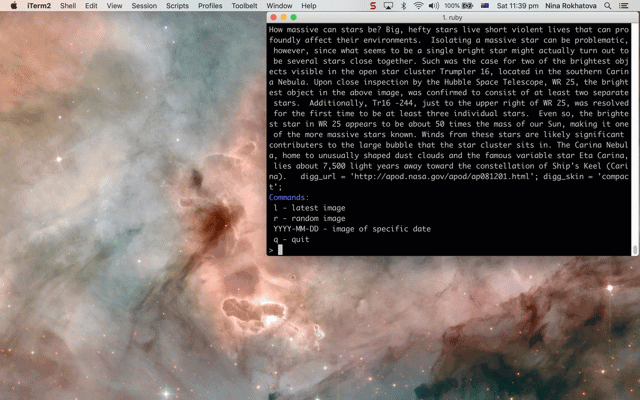Click 'YYYY-MM-DD - image of specific date' line
Image resolution: width=640 pixels, height=400 pixels.
pyautogui.click(x=352, y=229)
